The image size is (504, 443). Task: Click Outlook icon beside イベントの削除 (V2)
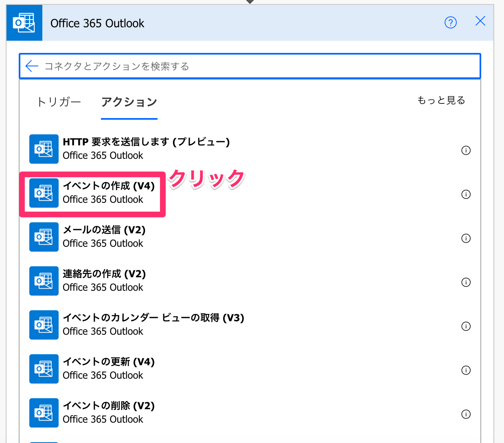44,413
